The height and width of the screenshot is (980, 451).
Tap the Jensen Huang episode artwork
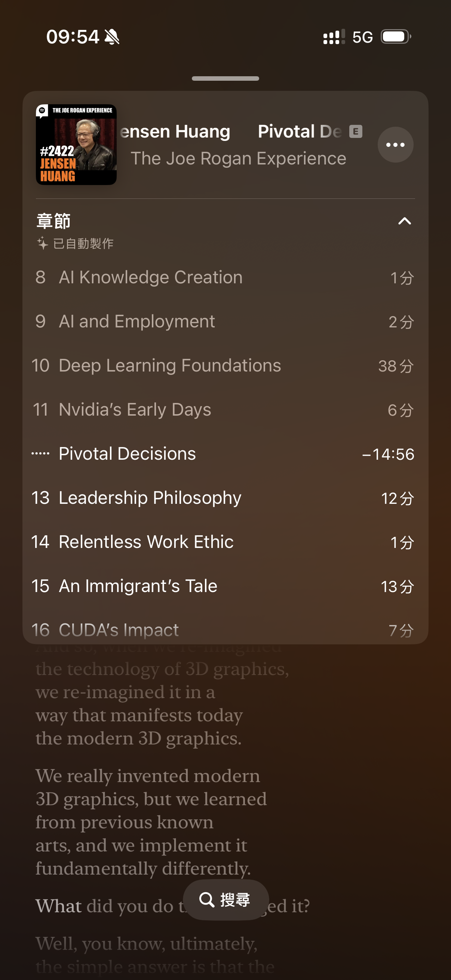76,145
